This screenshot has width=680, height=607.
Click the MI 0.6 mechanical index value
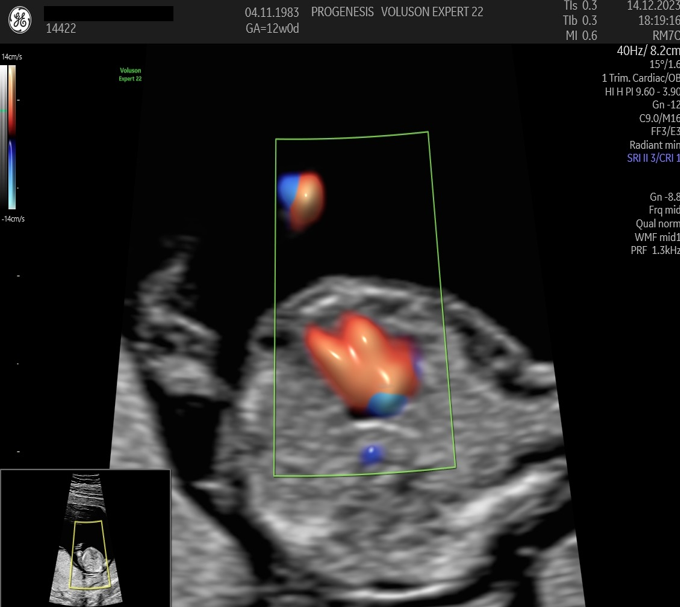click(580, 35)
